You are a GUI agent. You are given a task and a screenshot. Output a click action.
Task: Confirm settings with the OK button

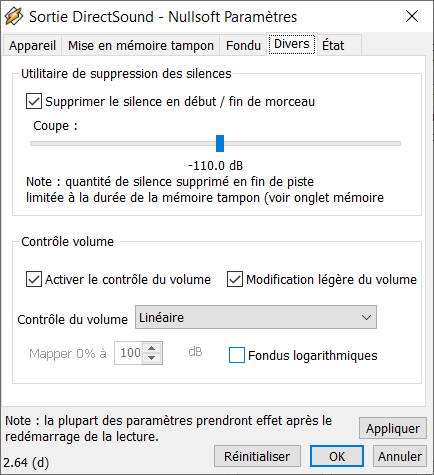(x=337, y=456)
